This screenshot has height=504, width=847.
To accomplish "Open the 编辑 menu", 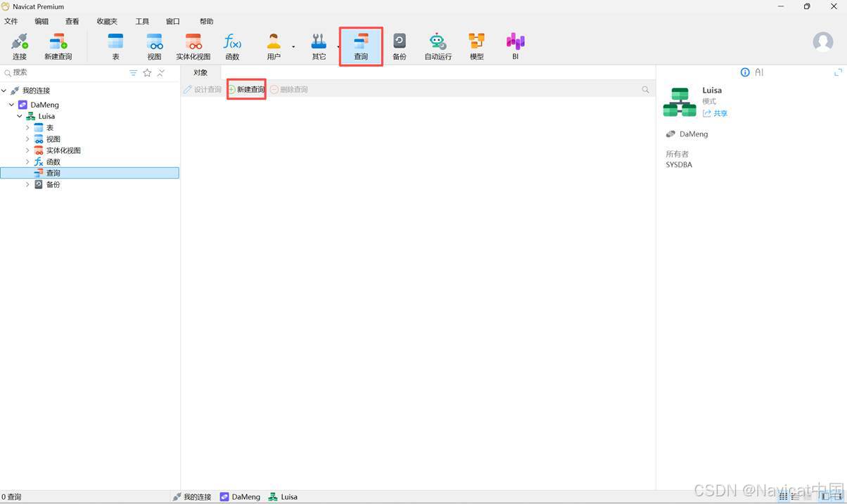I will point(42,22).
